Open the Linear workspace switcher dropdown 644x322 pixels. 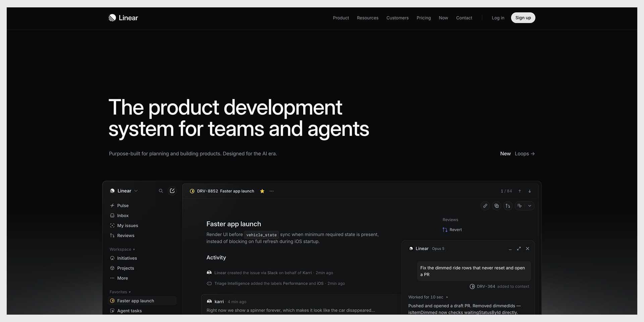124,191
